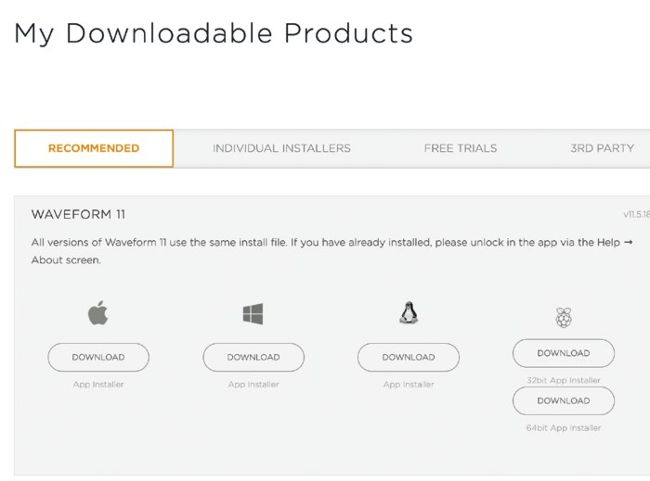Click App Installer label under Windows download

point(253,384)
